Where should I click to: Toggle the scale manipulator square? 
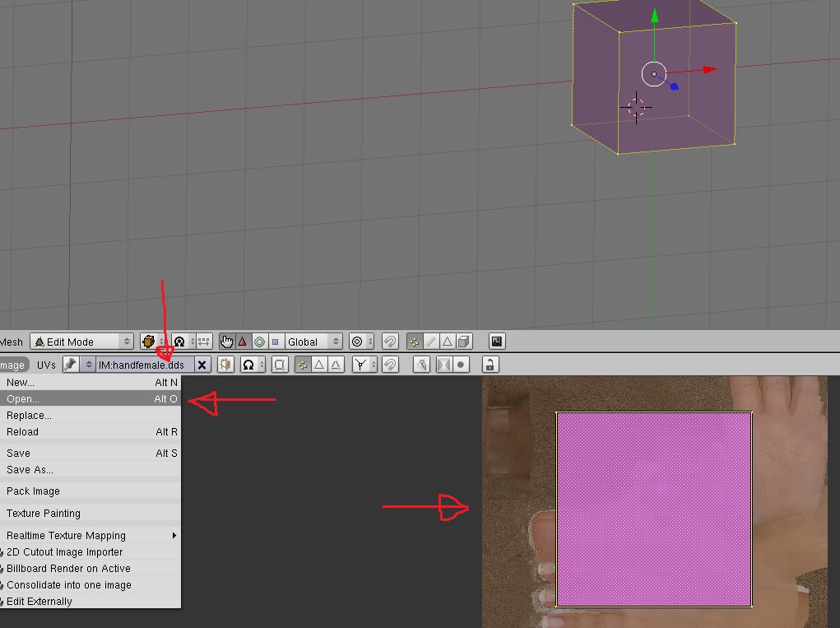tap(276, 342)
